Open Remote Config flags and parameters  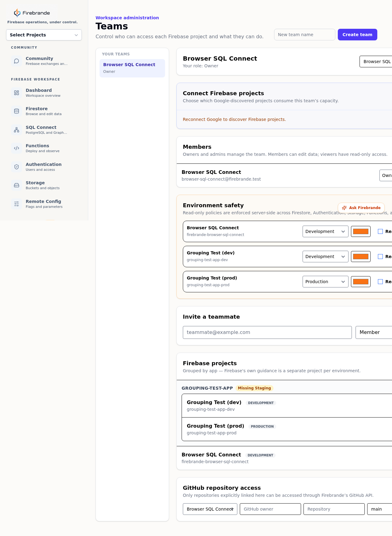tap(44, 204)
